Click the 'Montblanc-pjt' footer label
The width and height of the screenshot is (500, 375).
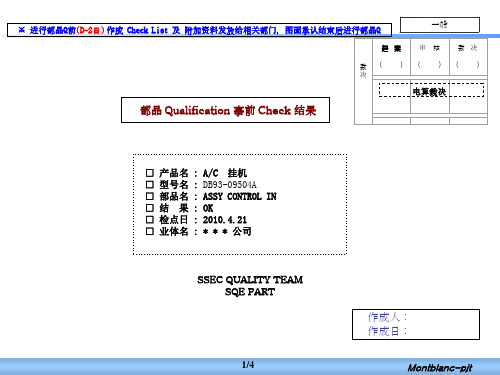(x=440, y=368)
